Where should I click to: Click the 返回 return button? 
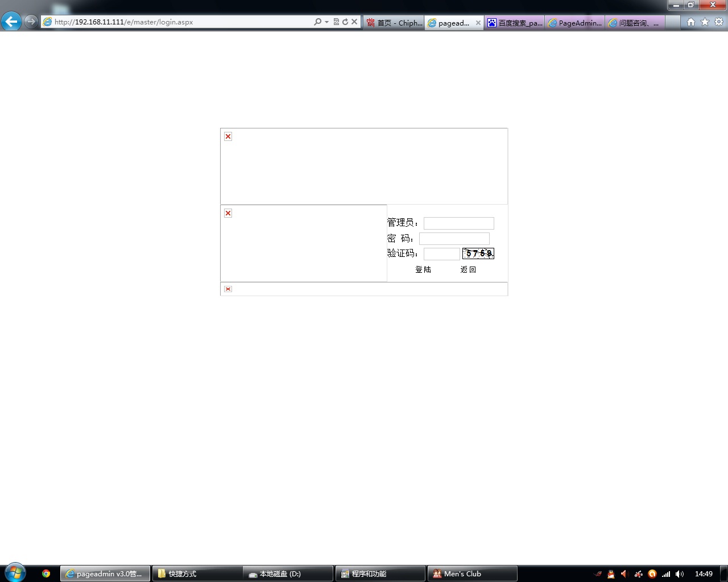(468, 269)
